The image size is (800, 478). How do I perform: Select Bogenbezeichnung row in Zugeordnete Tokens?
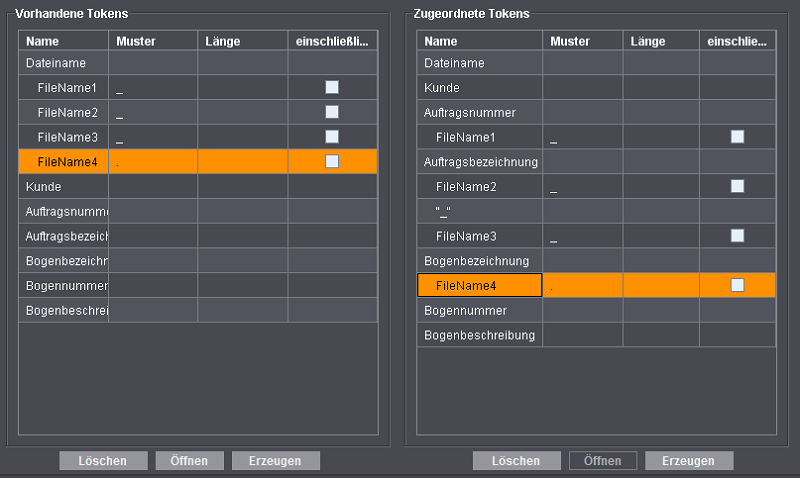tap(480, 260)
